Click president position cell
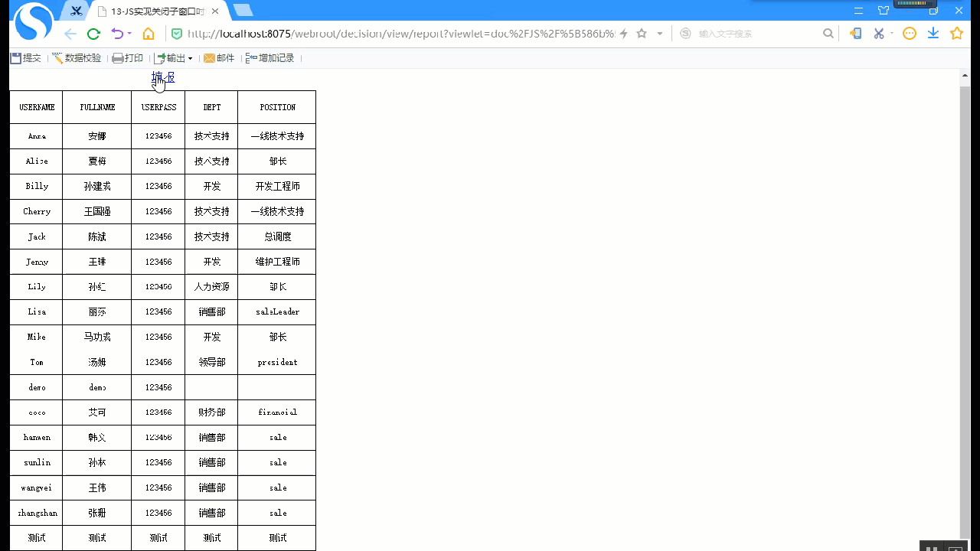The height and width of the screenshot is (551, 980). point(277,362)
